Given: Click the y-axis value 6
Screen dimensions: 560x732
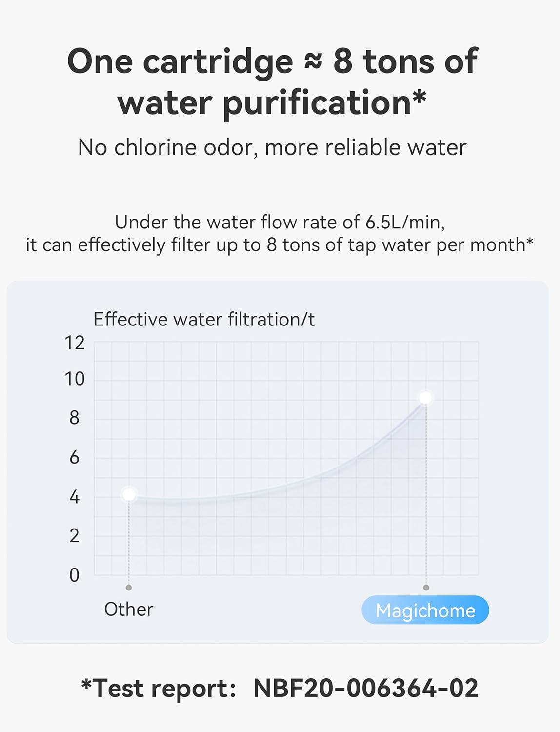Looking at the screenshot, I should point(74,457).
